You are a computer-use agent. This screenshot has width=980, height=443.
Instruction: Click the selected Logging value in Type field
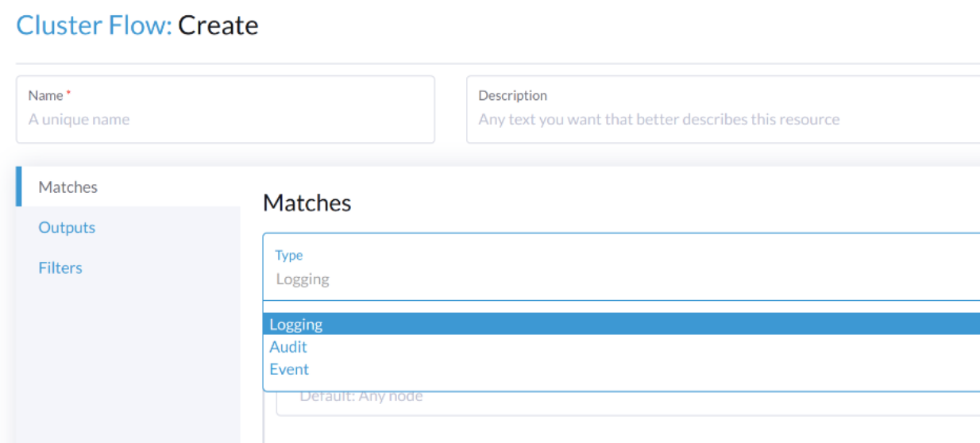coord(303,279)
